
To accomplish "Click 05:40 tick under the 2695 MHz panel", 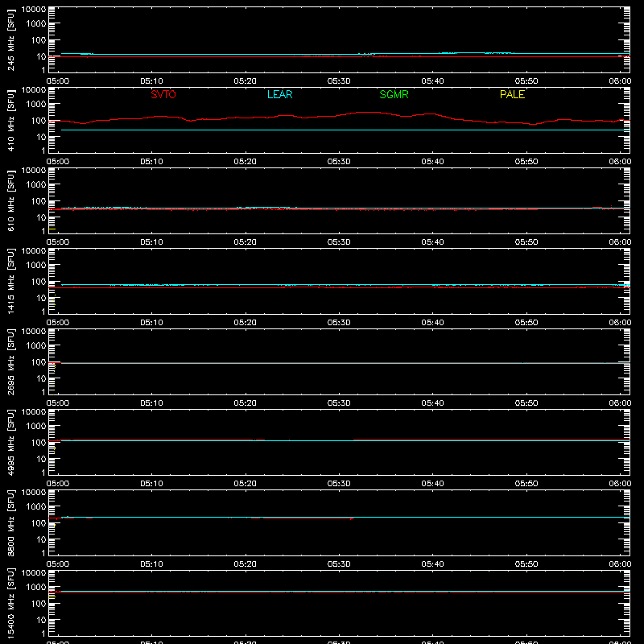I will tap(432, 403).
